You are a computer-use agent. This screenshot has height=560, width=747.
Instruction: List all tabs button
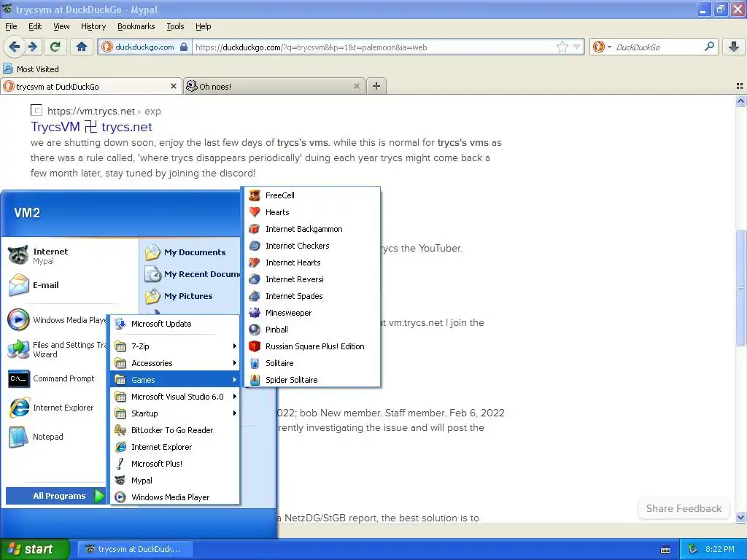pyautogui.click(x=740, y=86)
